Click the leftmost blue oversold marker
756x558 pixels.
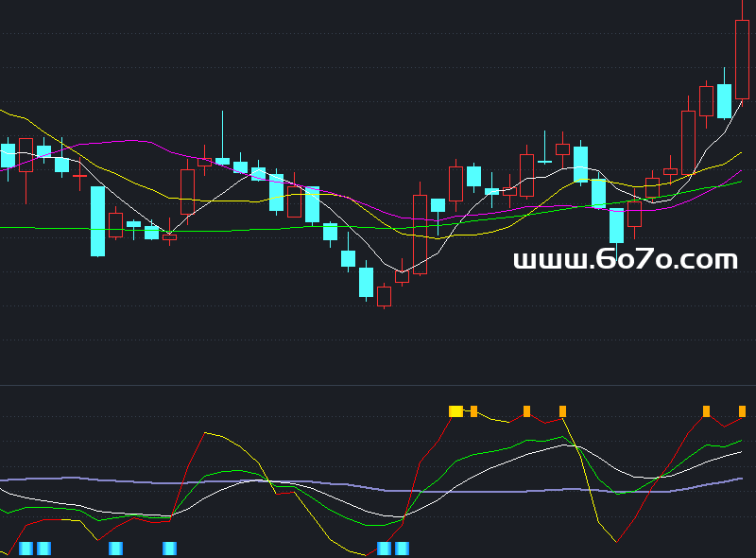tap(26, 549)
